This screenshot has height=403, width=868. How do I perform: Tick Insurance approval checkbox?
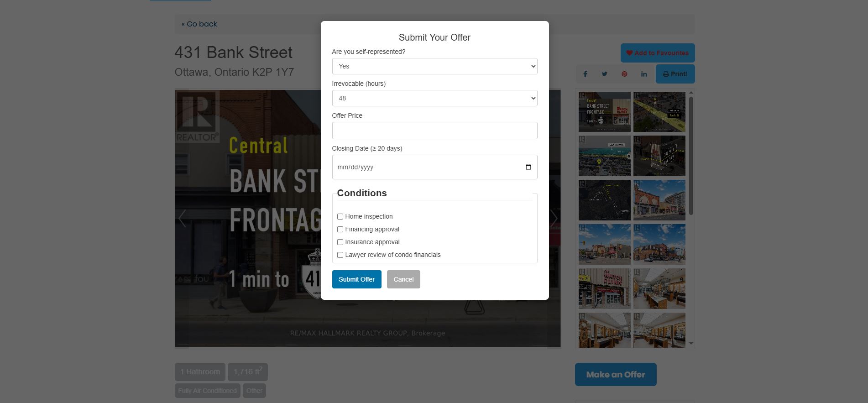340,242
